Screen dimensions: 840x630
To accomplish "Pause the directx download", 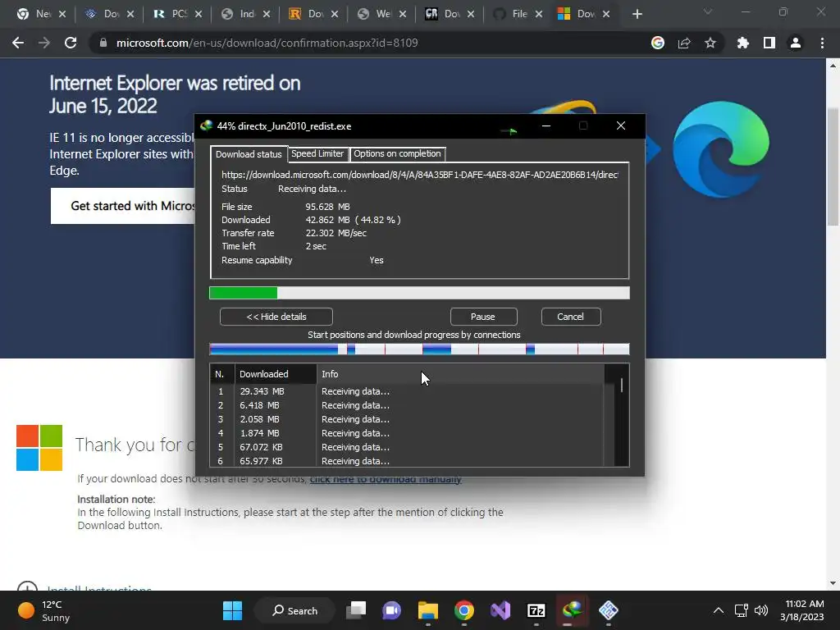I will pos(483,317).
